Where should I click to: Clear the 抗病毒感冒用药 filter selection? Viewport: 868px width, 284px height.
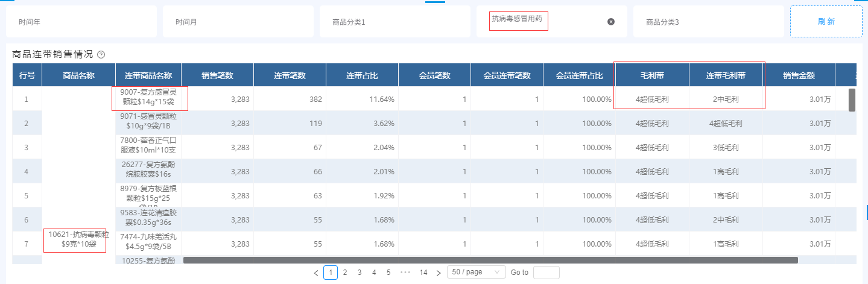point(610,22)
